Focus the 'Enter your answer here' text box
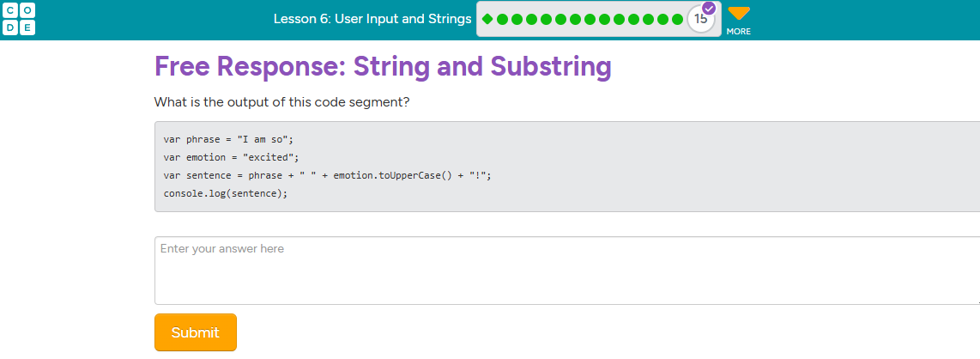This screenshot has width=980, height=359. [566, 270]
